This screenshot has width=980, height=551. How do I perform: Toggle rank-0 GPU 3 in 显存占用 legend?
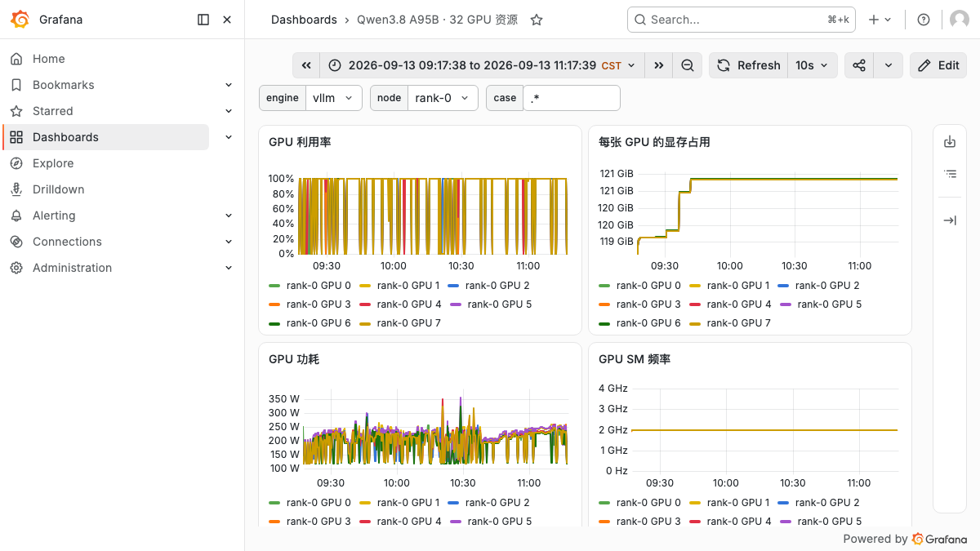click(648, 304)
